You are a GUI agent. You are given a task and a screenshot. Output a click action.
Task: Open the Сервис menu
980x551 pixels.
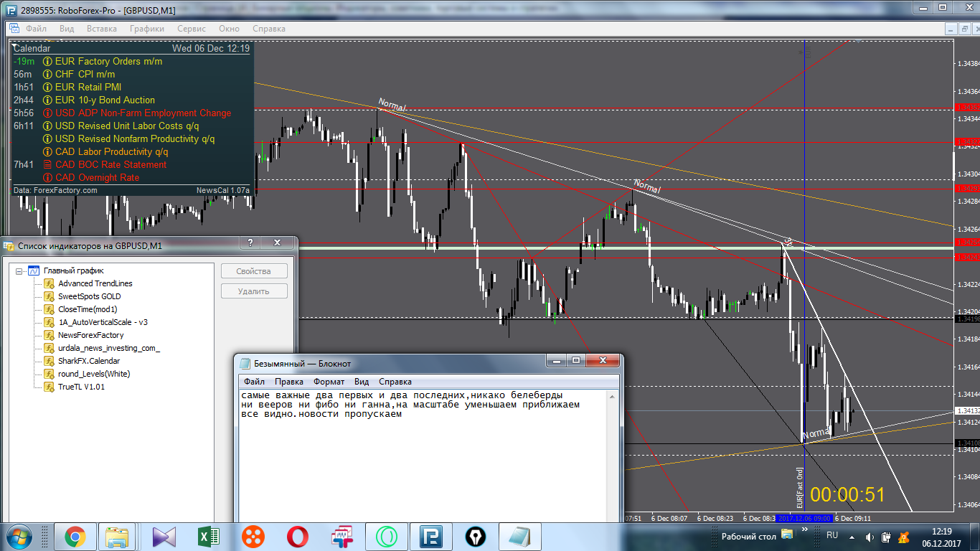click(x=192, y=29)
